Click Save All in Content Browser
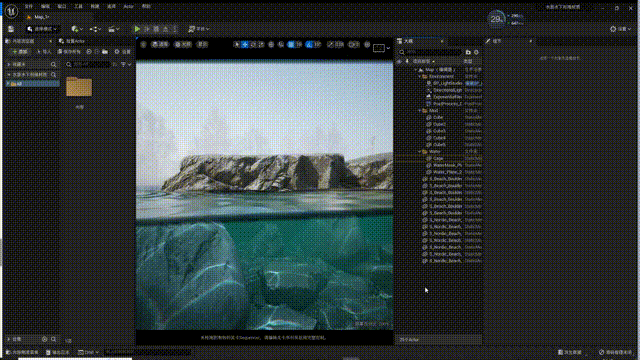 tap(69, 52)
